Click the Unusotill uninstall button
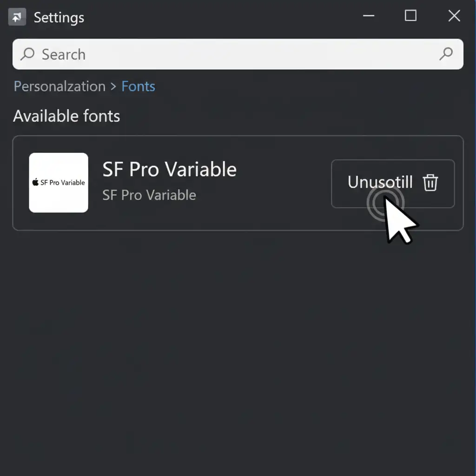 pyautogui.click(x=379, y=182)
